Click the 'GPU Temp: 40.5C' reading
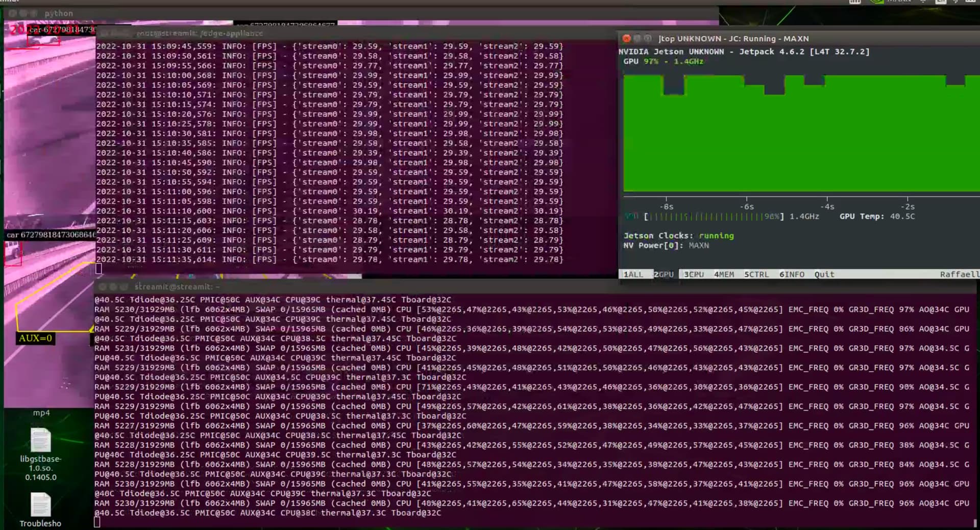980x530 pixels. click(x=877, y=216)
